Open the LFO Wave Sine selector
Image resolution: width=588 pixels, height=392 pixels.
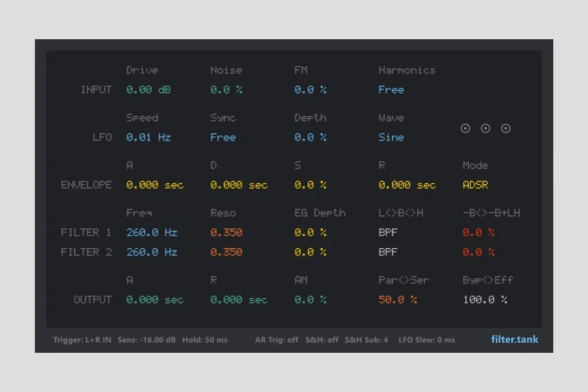point(391,137)
